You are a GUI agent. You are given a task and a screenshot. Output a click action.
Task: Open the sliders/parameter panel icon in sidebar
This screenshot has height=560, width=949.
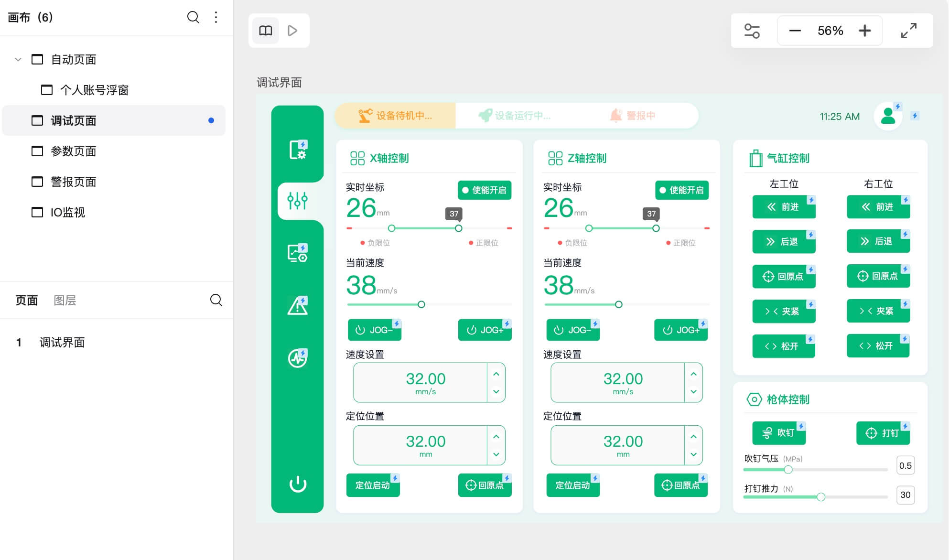tap(298, 201)
